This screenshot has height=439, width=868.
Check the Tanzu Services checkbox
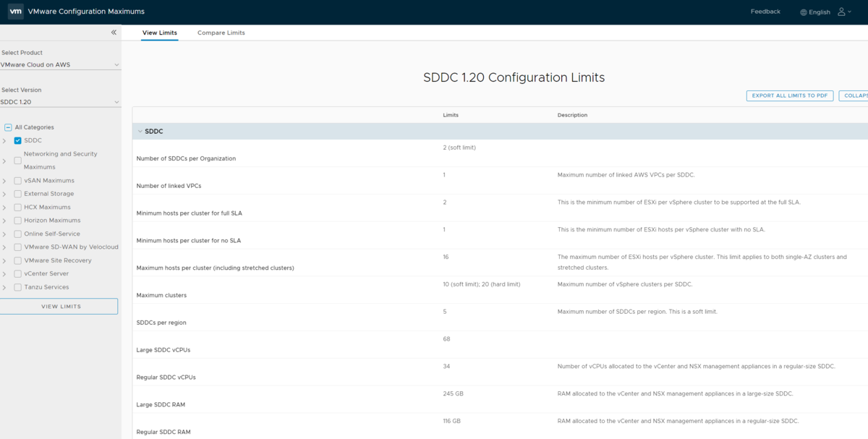[x=18, y=287]
